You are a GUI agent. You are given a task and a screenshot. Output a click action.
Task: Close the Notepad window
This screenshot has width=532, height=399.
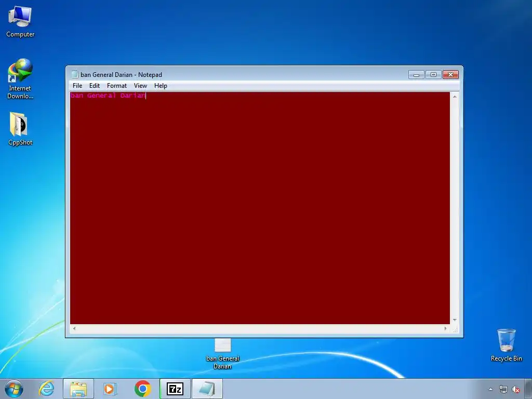pos(450,75)
